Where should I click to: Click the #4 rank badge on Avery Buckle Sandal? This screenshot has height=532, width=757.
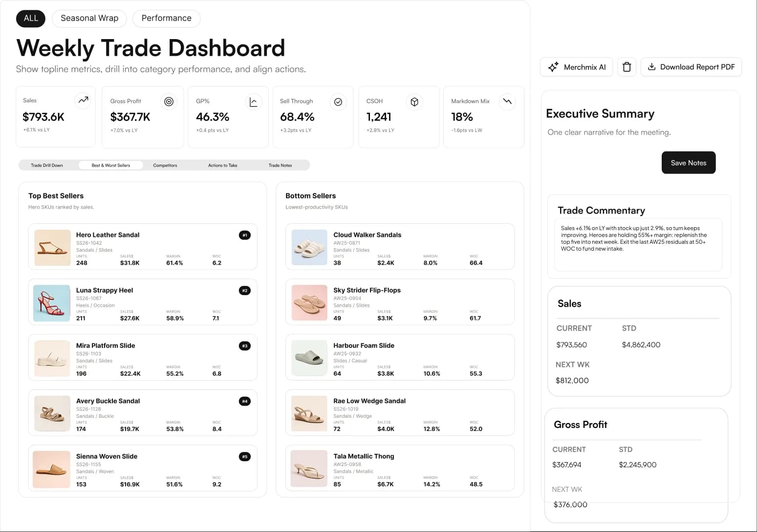click(245, 401)
